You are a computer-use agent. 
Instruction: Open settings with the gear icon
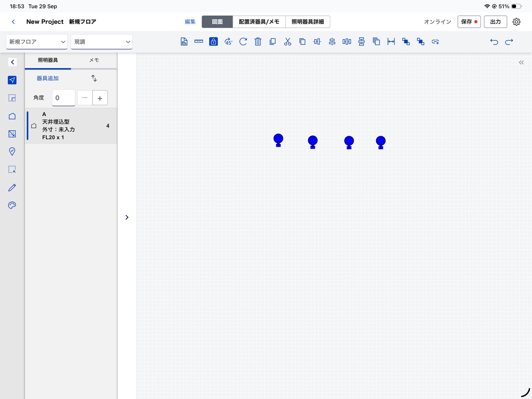(516, 22)
